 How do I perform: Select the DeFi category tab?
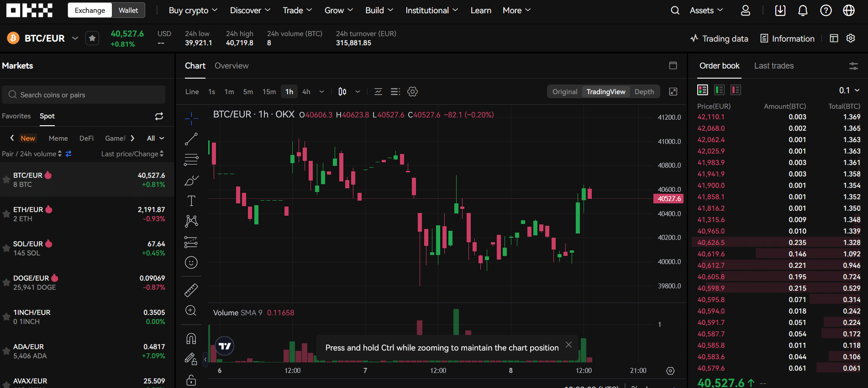click(86, 138)
